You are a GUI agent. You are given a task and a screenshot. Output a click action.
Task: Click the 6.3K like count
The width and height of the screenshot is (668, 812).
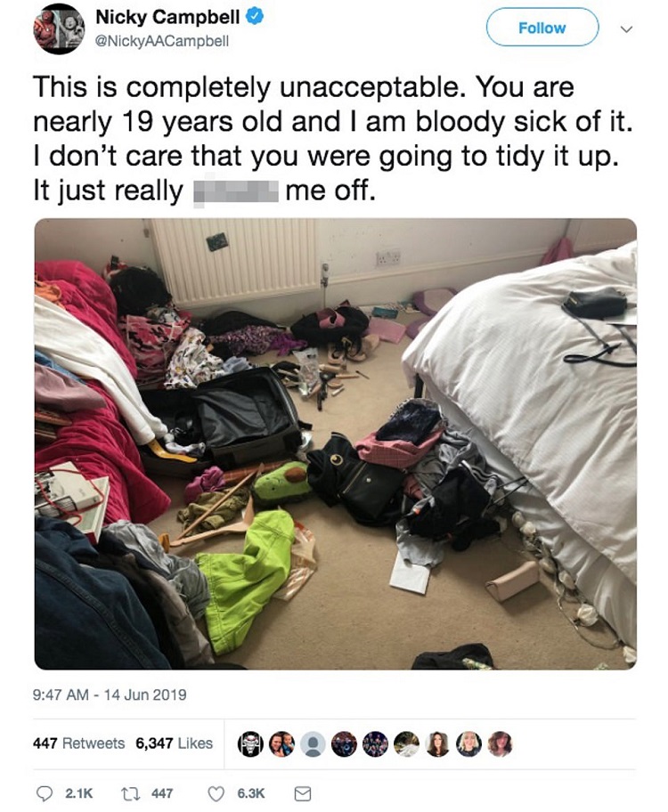point(251,793)
